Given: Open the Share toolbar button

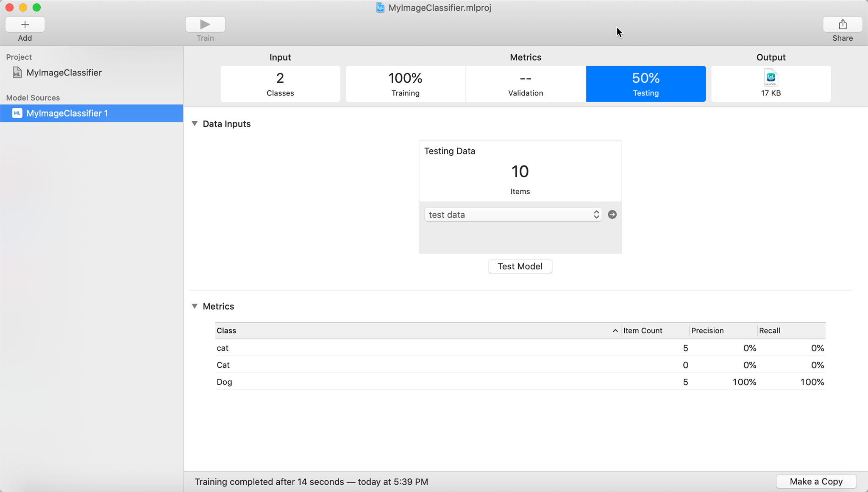Looking at the screenshot, I should click(843, 25).
